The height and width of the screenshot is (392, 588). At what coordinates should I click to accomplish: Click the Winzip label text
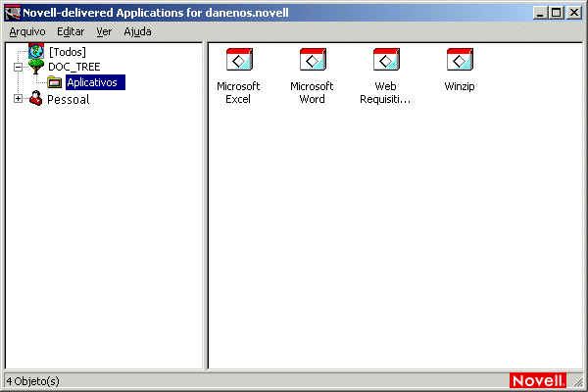pos(460,86)
